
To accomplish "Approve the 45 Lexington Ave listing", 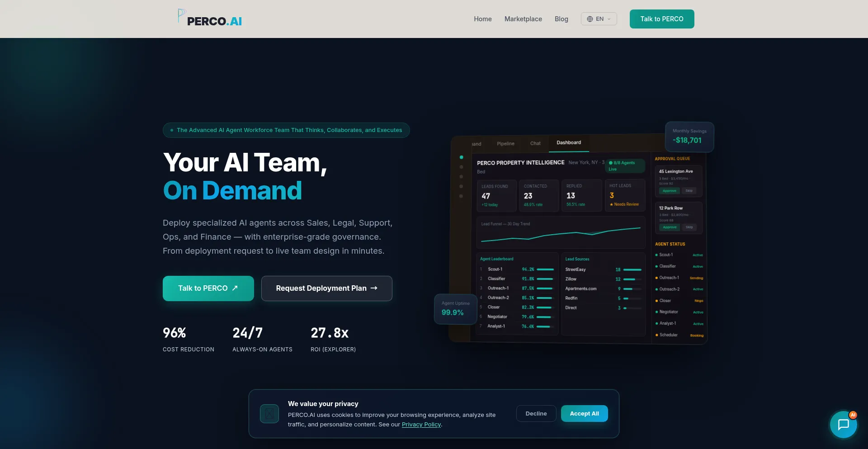I will coord(670,191).
